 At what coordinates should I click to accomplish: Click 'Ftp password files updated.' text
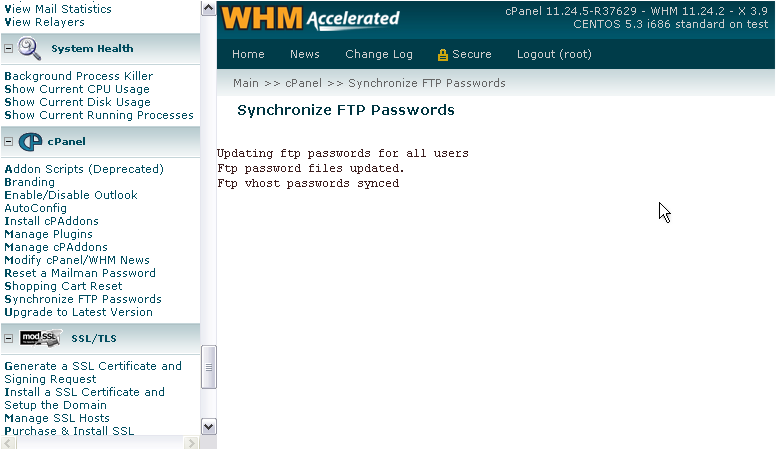[311, 168]
